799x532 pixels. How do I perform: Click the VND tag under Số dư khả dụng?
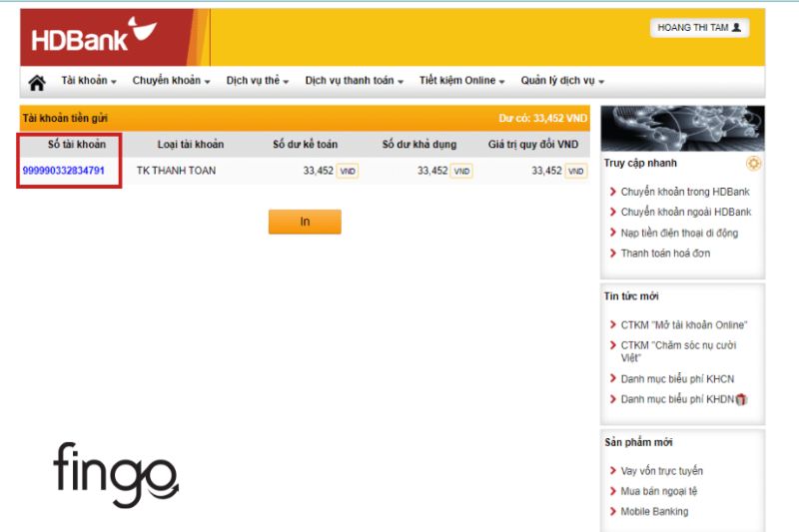tap(461, 171)
